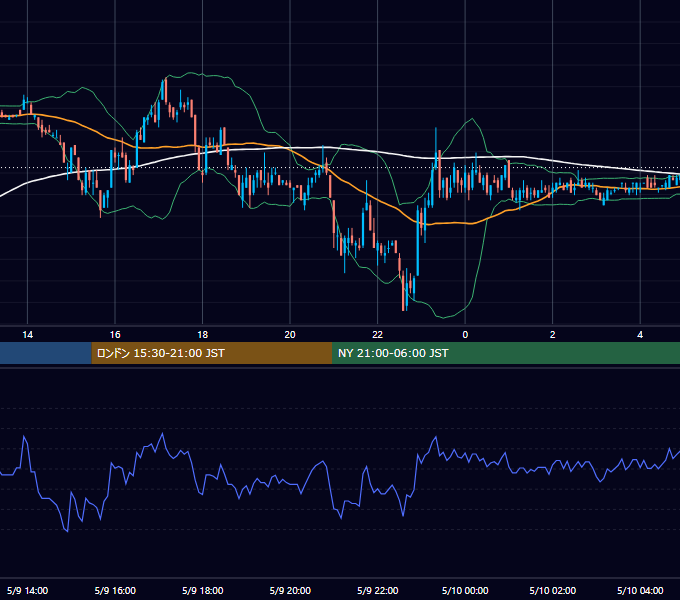This screenshot has width=680, height=600.
Task: Click the 5/10 02:00 time label
Action: click(552, 590)
